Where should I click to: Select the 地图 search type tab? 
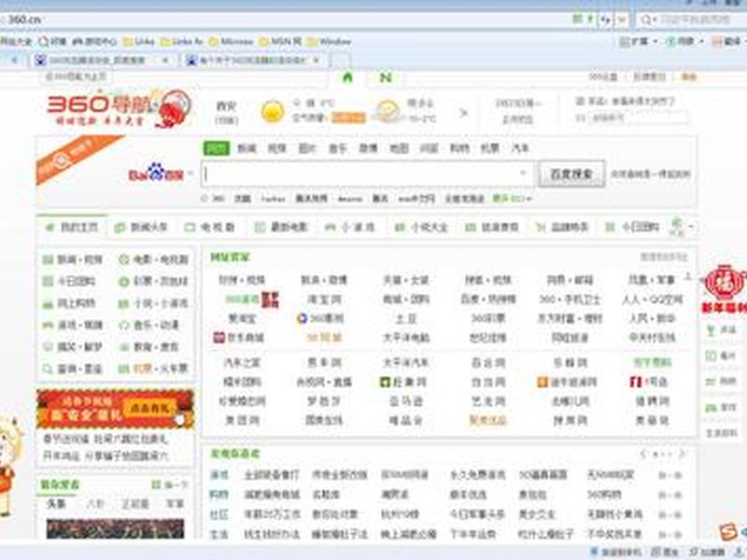click(x=399, y=148)
